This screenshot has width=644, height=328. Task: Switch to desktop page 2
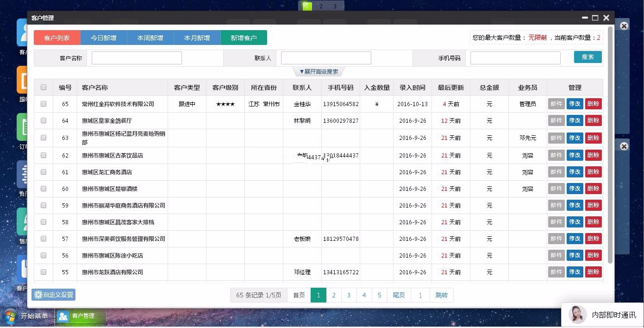(x=321, y=6)
